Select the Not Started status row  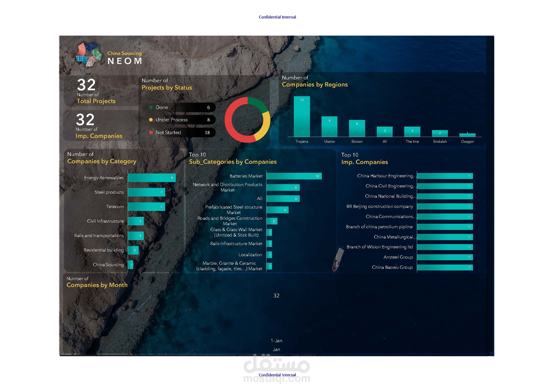coord(181,132)
